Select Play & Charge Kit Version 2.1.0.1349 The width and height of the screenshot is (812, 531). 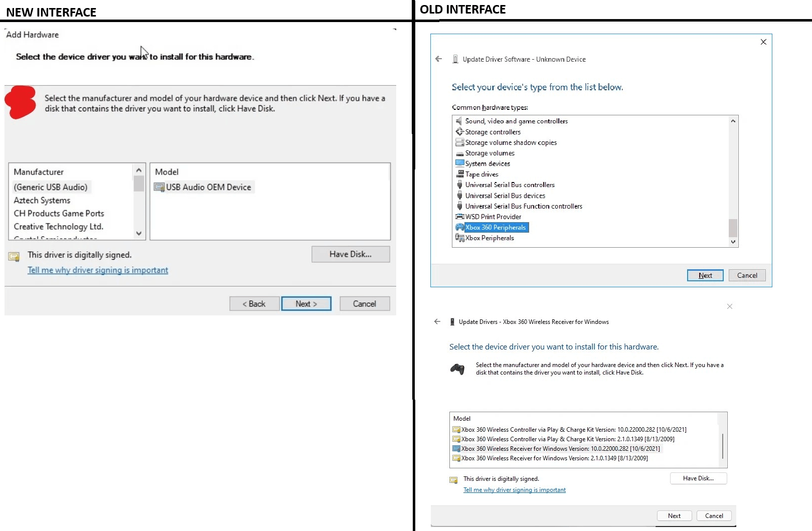[568, 439]
